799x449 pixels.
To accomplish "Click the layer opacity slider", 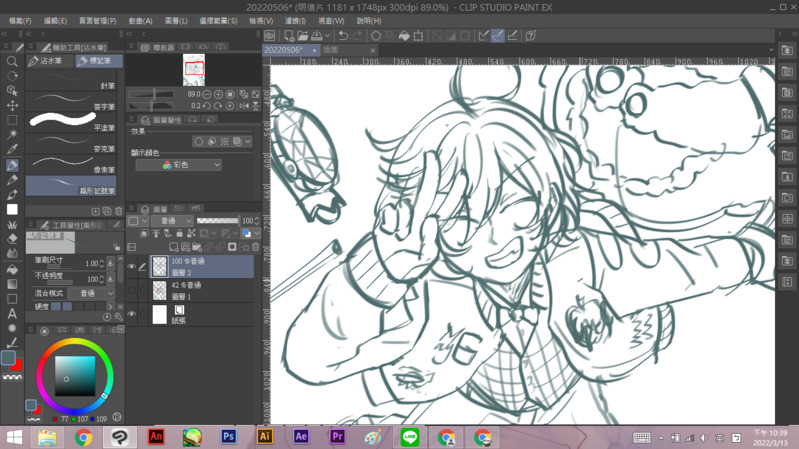I will (218, 221).
